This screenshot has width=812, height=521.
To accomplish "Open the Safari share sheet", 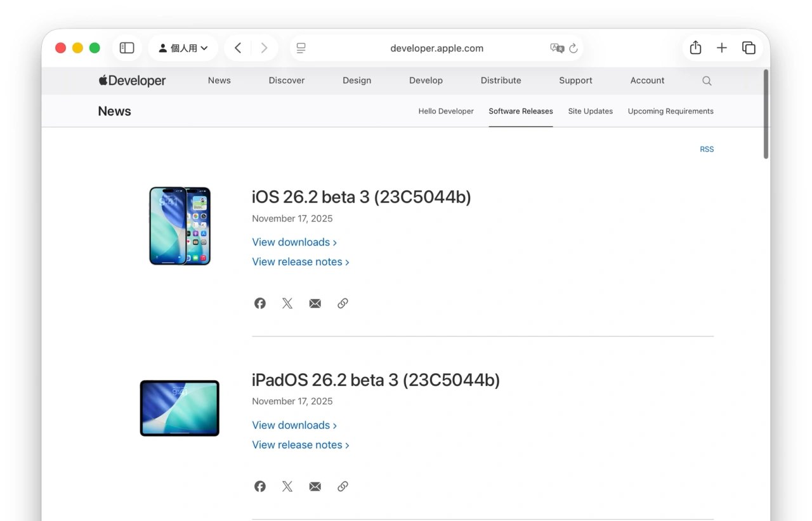I will 695,47.
